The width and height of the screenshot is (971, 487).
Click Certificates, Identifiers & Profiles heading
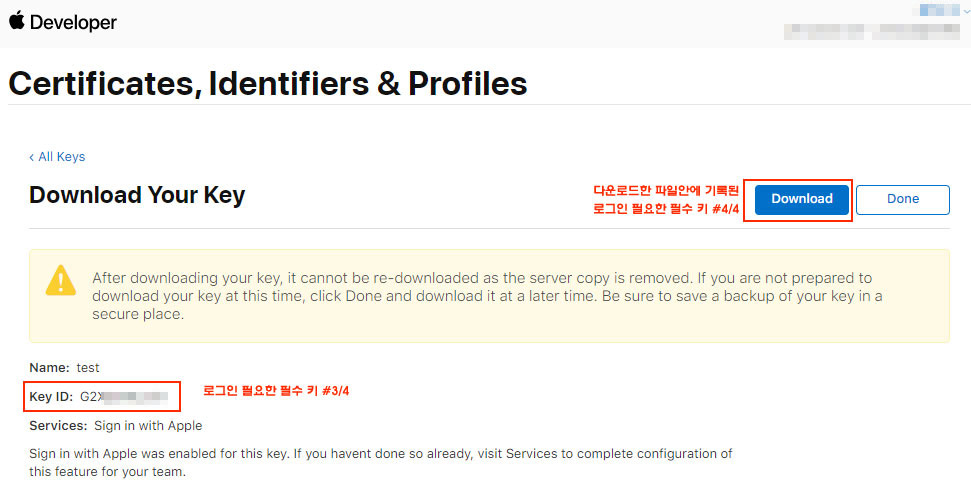point(268,84)
